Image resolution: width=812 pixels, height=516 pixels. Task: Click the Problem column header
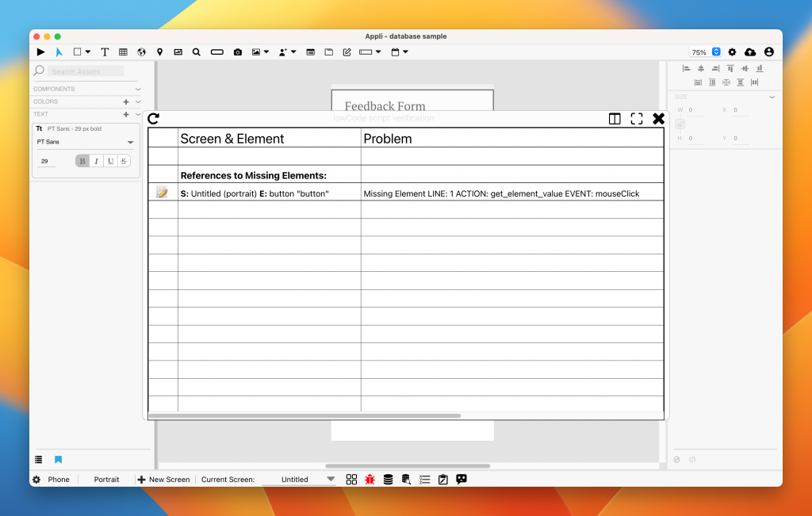(x=387, y=139)
